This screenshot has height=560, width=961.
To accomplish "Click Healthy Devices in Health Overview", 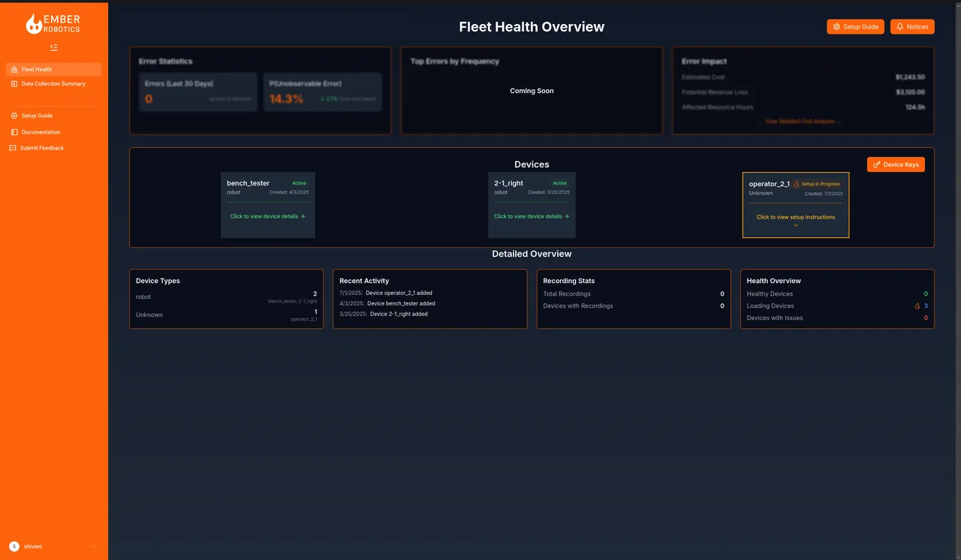I will click(x=770, y=294).
